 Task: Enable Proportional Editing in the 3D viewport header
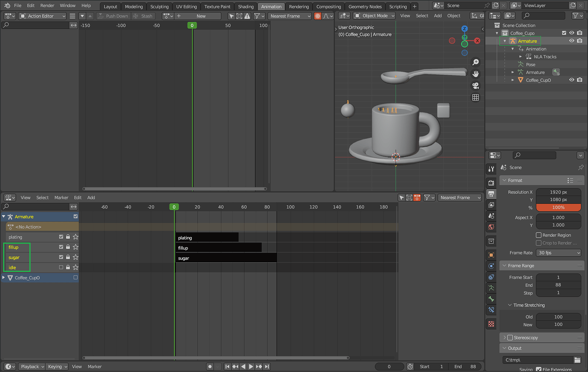click(317, 16)
